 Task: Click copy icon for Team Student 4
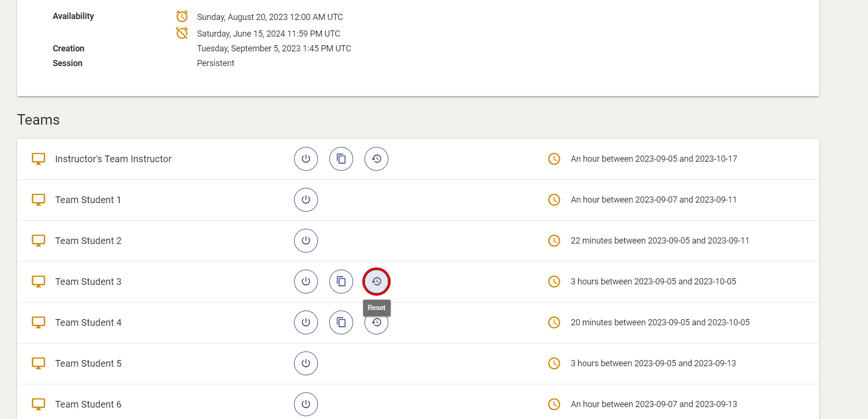point(341,322)
